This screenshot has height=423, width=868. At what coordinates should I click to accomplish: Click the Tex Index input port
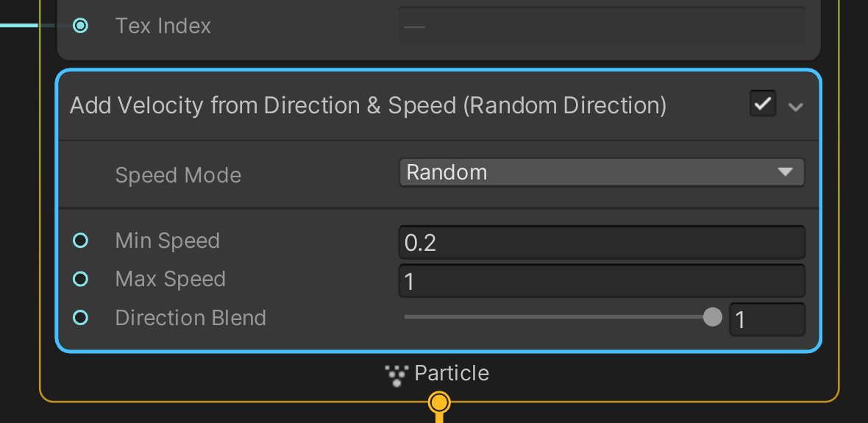click(x=81, y=26)
